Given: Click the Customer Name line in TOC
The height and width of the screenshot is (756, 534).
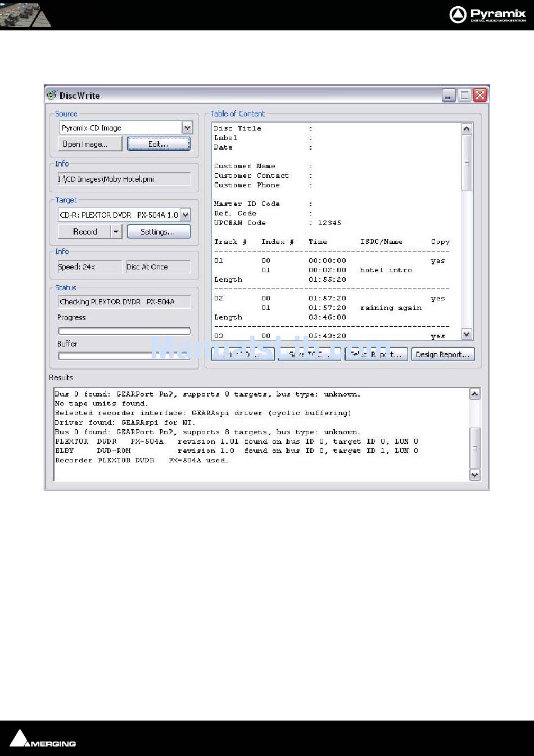Looking at the screenshot, I should click(263, 166).
